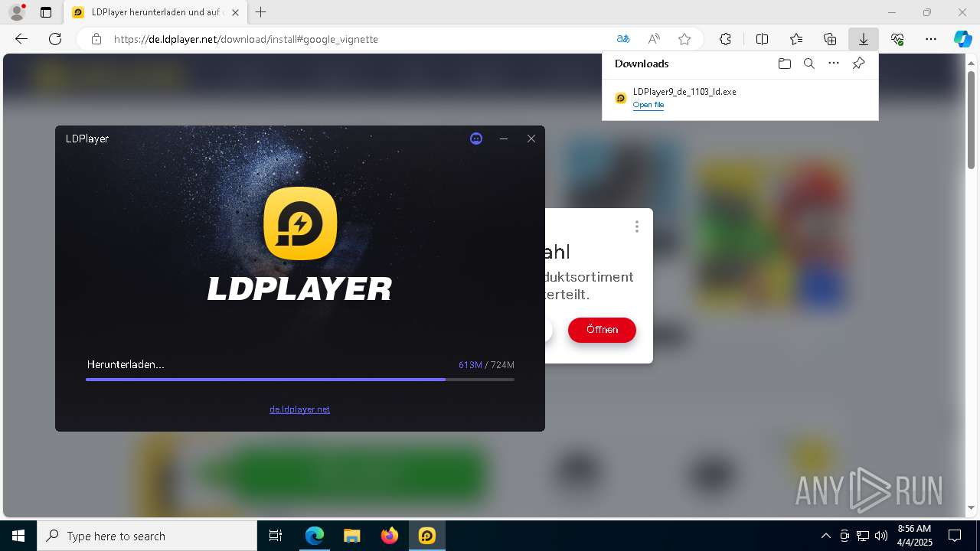
Task: Go back to the previous page
Action: coord(21,39)
